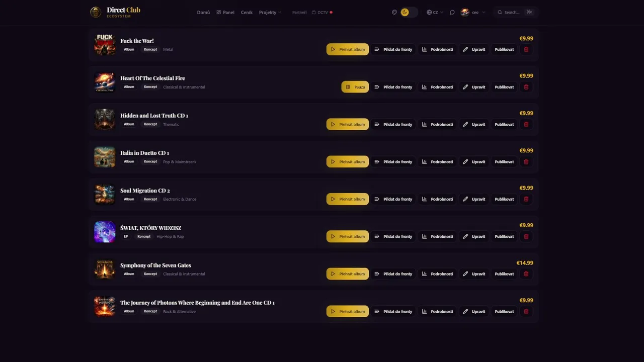Viewport: 644px width, 362px height.
Task: Expand the Projekty dropdown menu
Action: (x=270, y=12)
